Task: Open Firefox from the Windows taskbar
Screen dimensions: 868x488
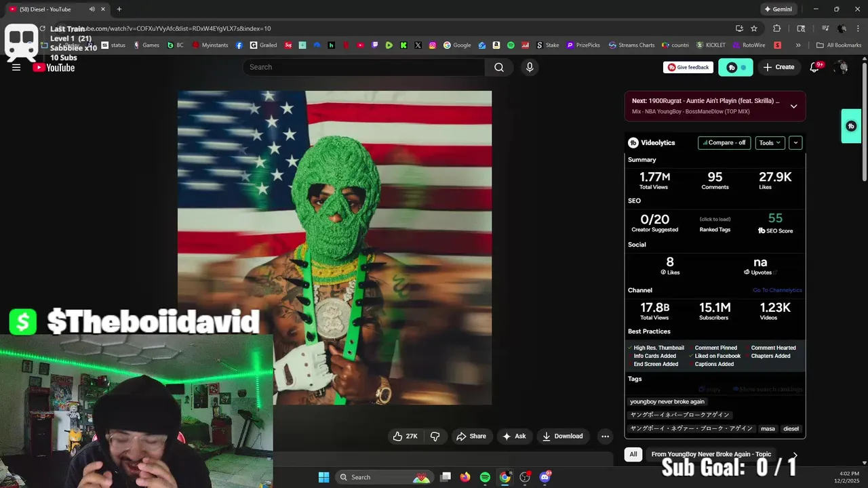Action: 465,477
